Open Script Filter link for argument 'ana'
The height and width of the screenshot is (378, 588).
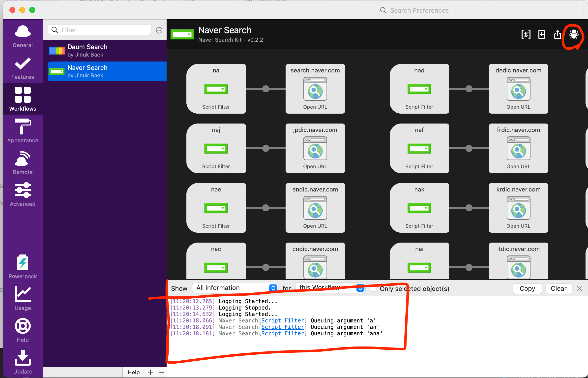283,333
